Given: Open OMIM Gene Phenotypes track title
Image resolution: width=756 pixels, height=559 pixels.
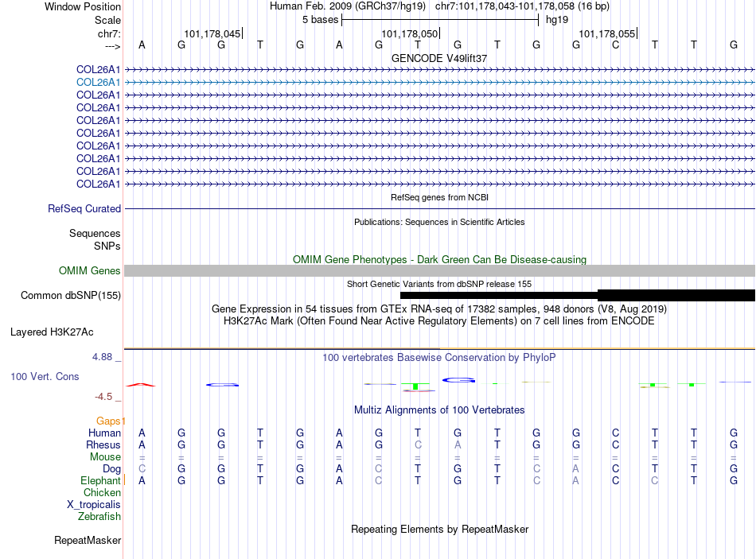Looking at the screenshot, I should click(x=439, y=260).
